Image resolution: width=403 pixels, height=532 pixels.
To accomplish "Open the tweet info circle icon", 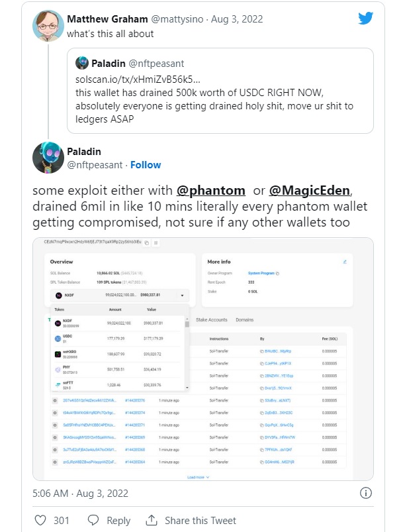I will pos(365,493).
